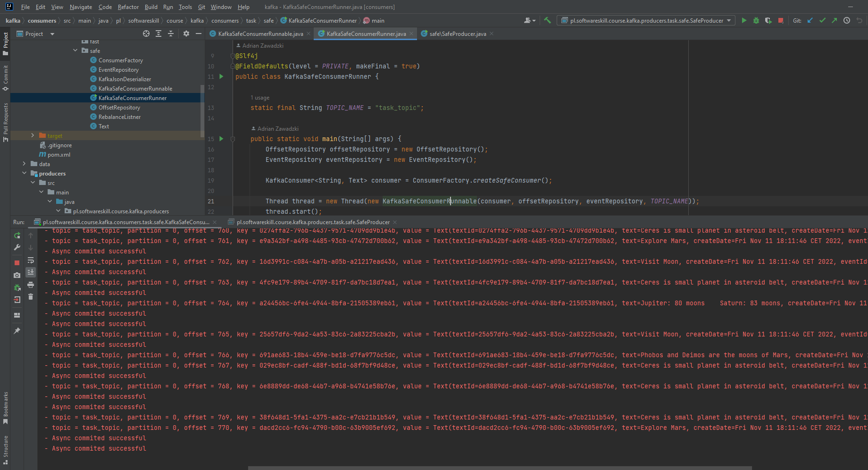Open the Refactor menu
The image size is (868, 470).
pos(128,7)
